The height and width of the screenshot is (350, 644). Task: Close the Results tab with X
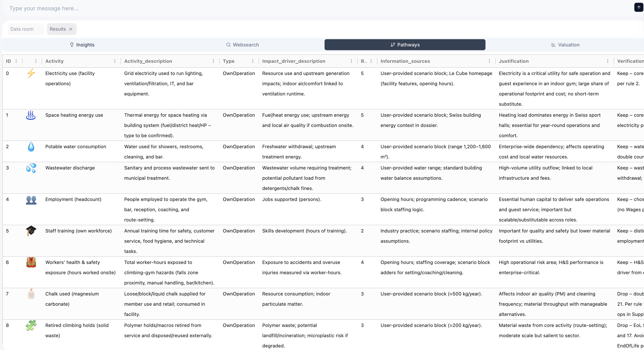(x=71, y=29)
